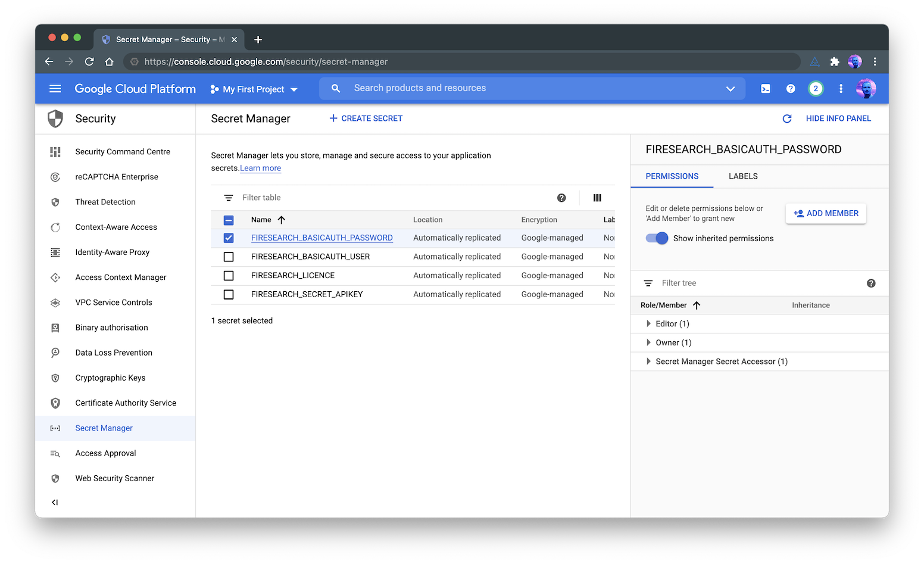Viewport: 924px width, 564px height.
Task: Open the help question mark in header
Action: point(791,89)
